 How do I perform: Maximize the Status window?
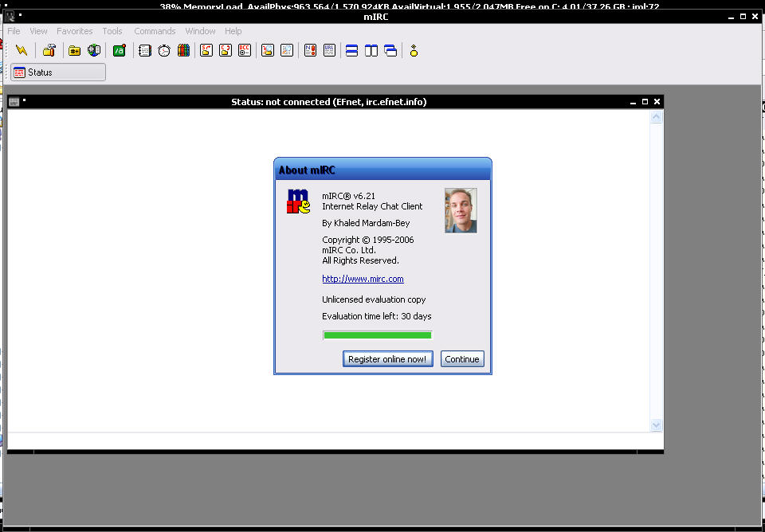645,102
